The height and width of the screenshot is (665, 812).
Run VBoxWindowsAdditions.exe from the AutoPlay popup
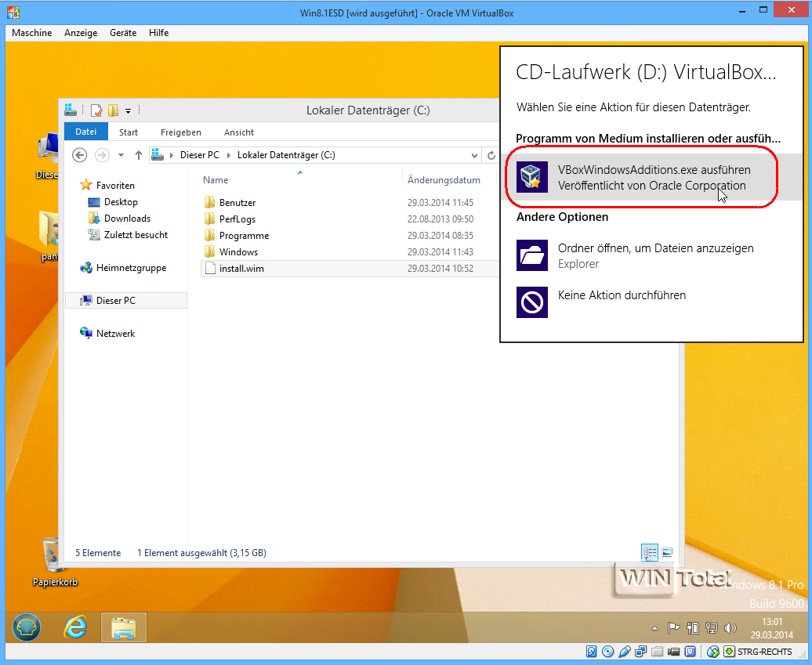651,177
